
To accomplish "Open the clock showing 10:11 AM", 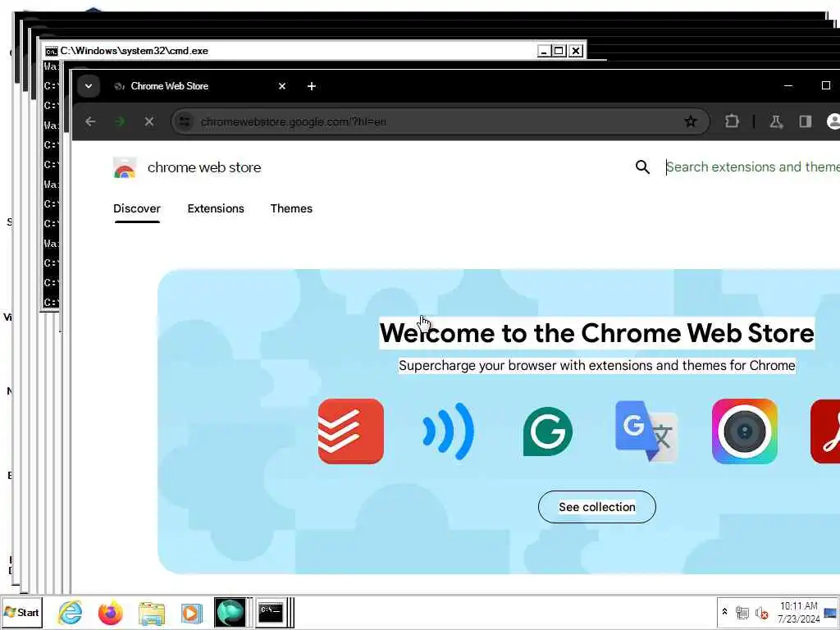I will click(799, 612).
